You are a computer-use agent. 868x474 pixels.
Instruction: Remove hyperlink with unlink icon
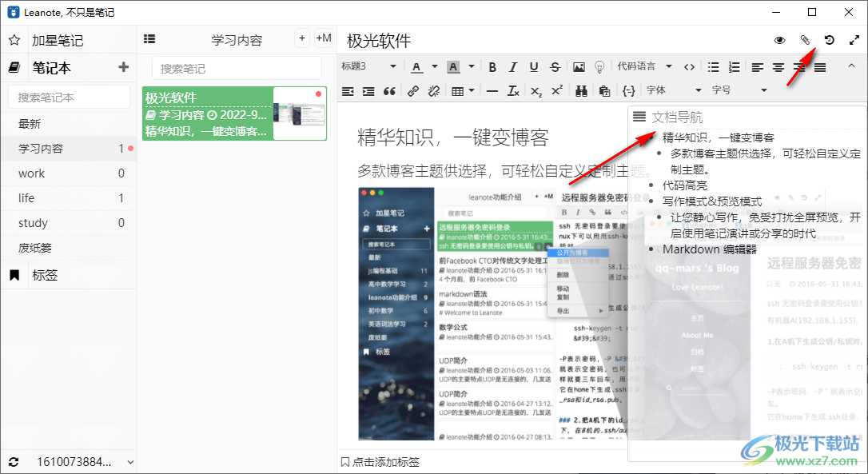click(434, 91)
